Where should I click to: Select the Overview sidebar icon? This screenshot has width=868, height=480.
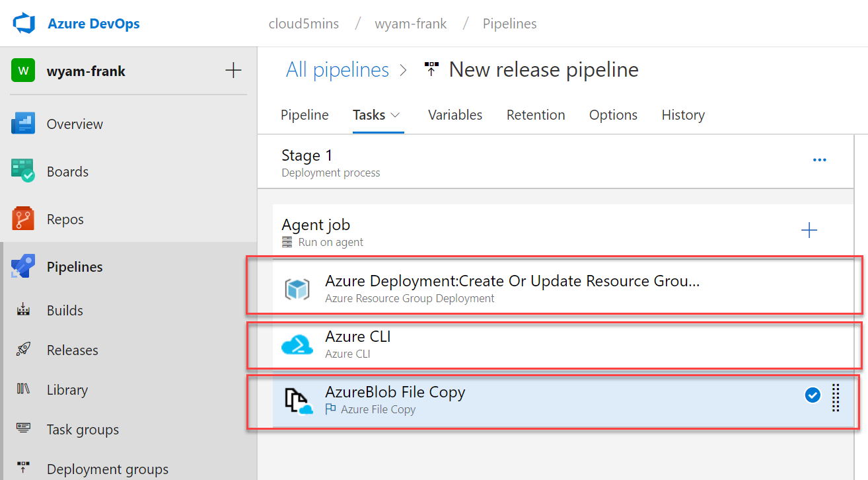point(23,124)
